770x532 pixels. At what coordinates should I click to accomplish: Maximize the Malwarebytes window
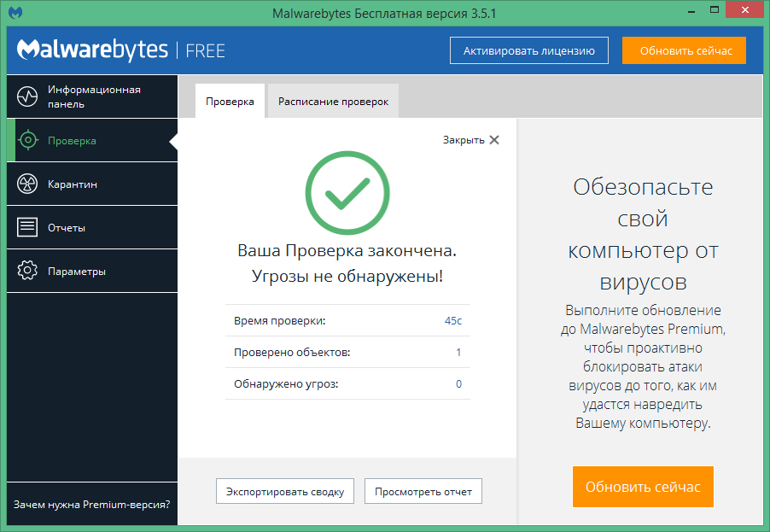click(715, 10)
